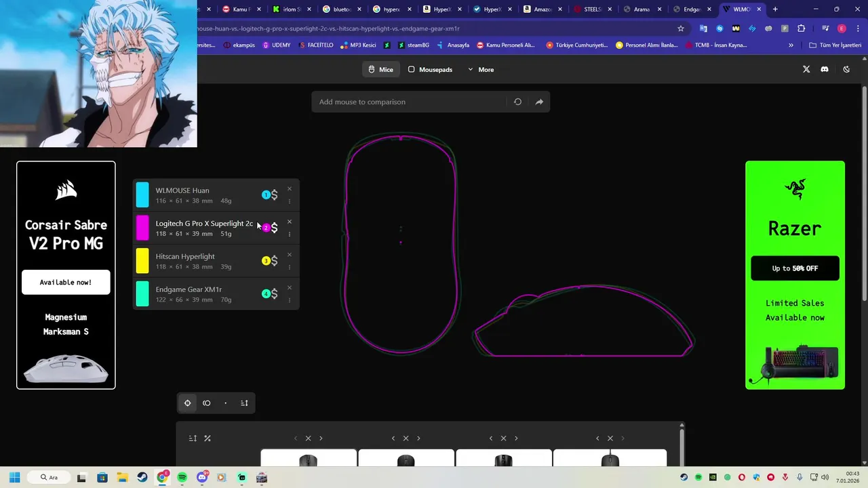
Task: Move second mouse card to the right
Action: 418,439
